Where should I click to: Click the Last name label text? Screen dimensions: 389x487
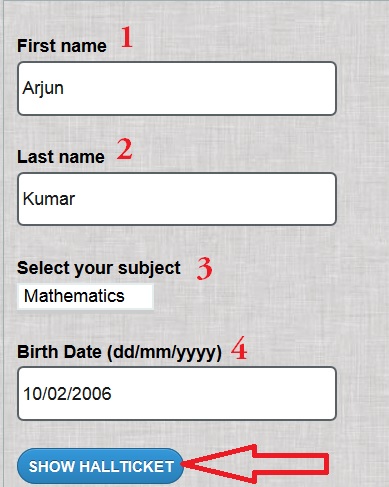(x=61, y=157)
